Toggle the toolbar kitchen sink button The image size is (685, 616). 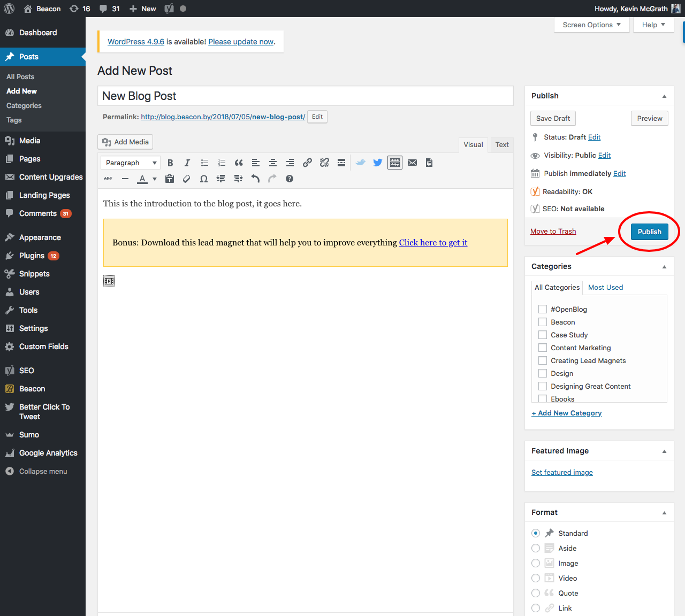[x=395, y=163]
